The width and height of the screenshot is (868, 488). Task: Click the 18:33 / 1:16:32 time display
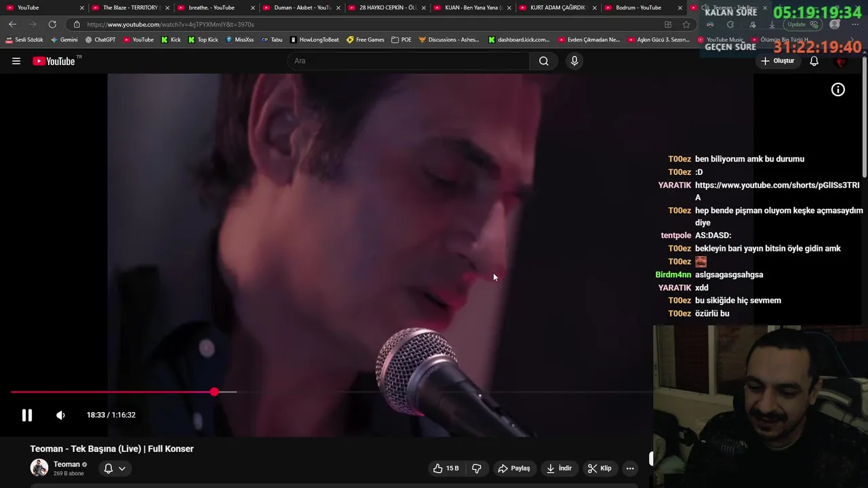(x=111, y=415)
